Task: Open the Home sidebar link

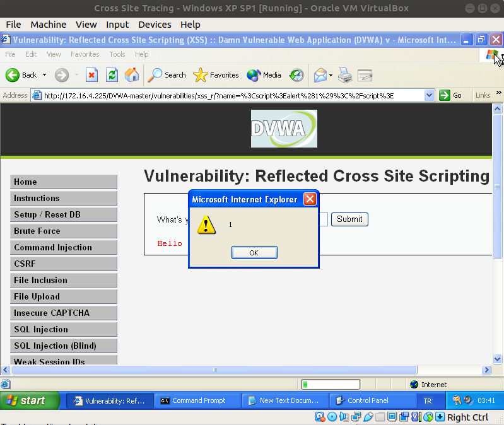Action: (63, 182)
